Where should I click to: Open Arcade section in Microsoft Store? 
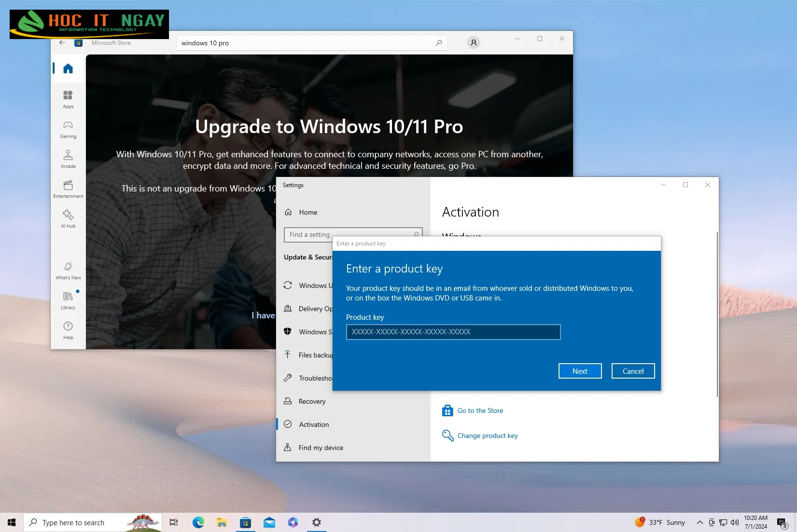click(68, 159)
